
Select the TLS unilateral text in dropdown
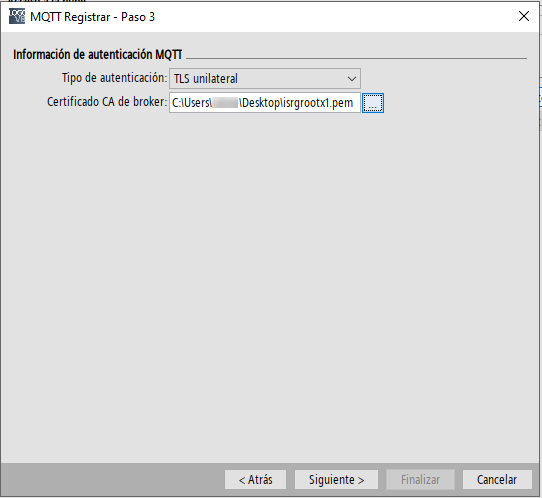[206, 79]
